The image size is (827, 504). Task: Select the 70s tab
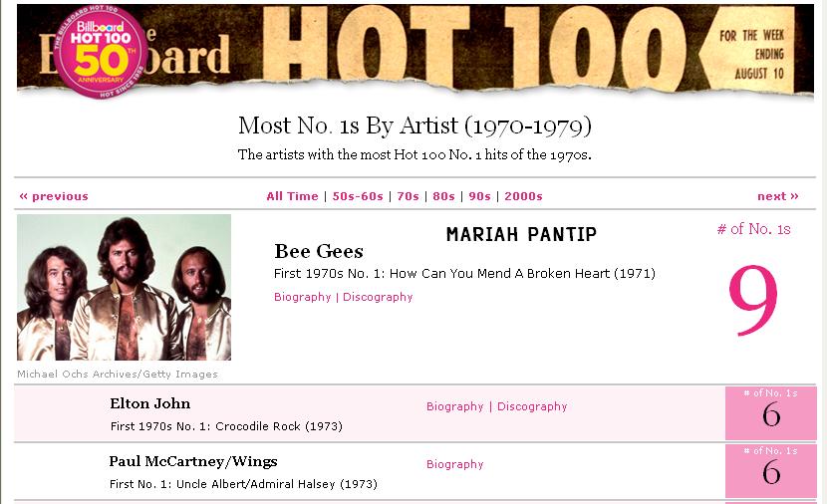coord(408,196)
